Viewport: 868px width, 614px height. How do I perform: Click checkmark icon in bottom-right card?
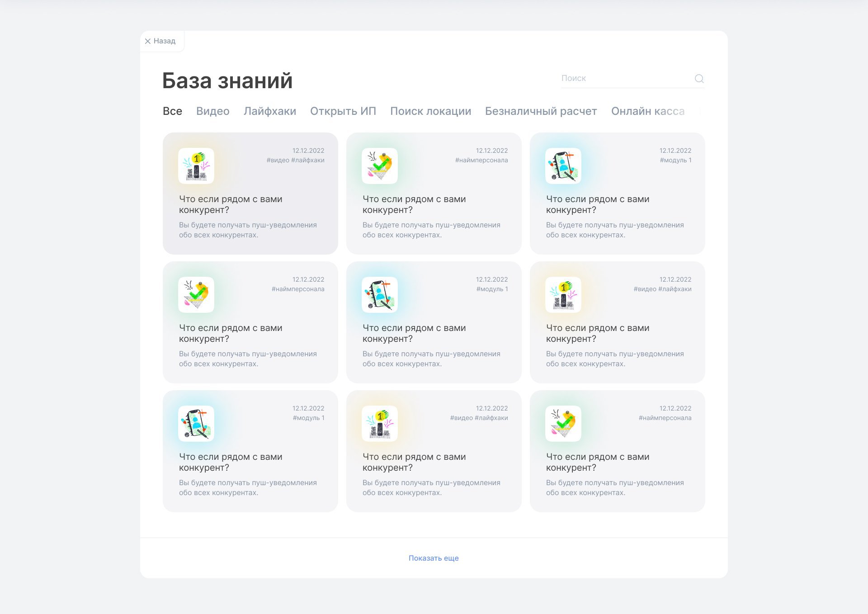coord(563,424)
